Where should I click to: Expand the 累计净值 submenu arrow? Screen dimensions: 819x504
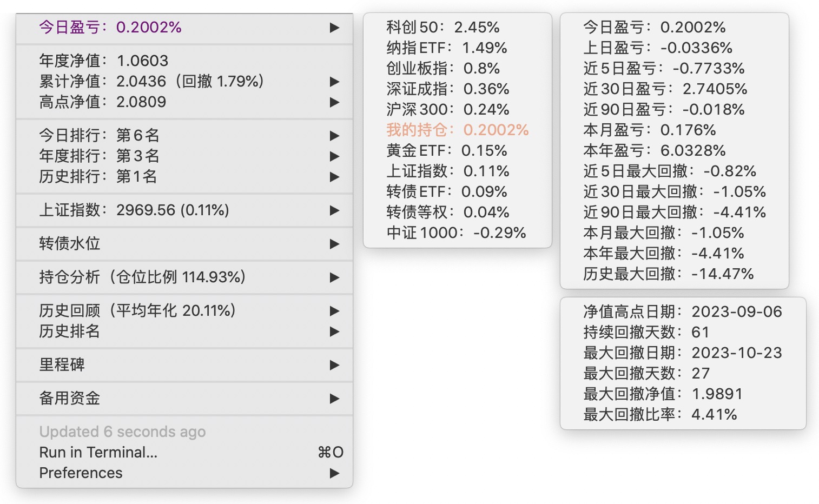point(334,82)
